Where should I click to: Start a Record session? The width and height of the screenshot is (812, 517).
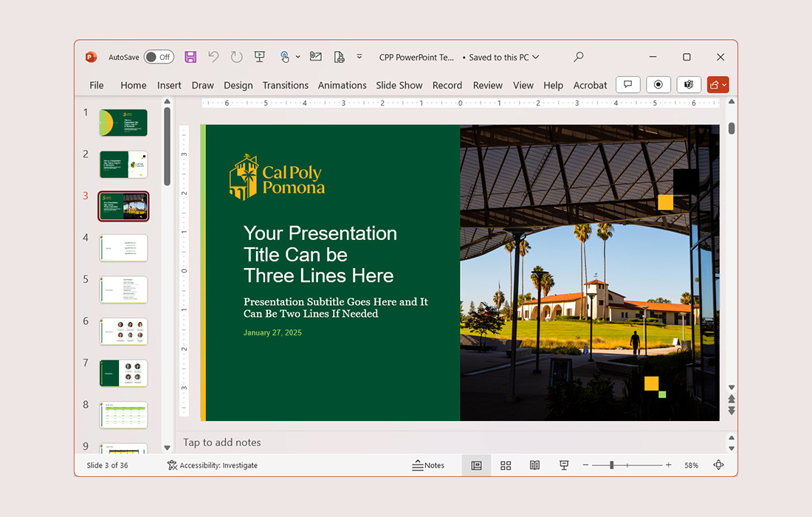click(658, 84)
